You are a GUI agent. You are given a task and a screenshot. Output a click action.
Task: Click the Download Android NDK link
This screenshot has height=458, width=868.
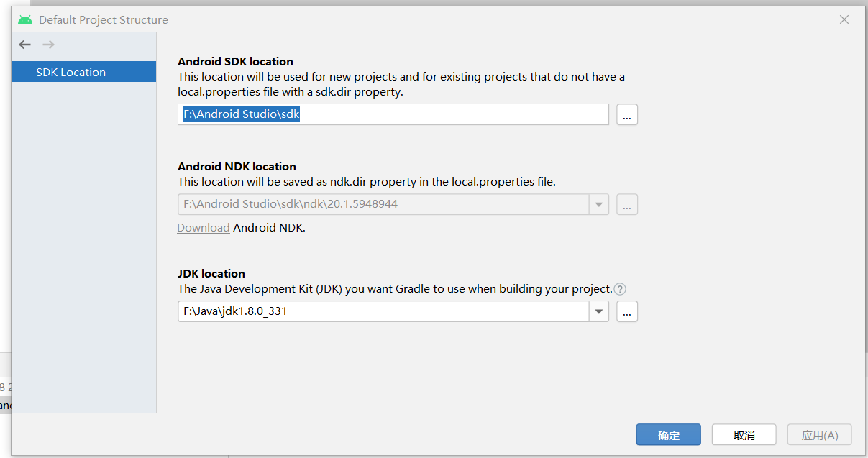[204, 228]
